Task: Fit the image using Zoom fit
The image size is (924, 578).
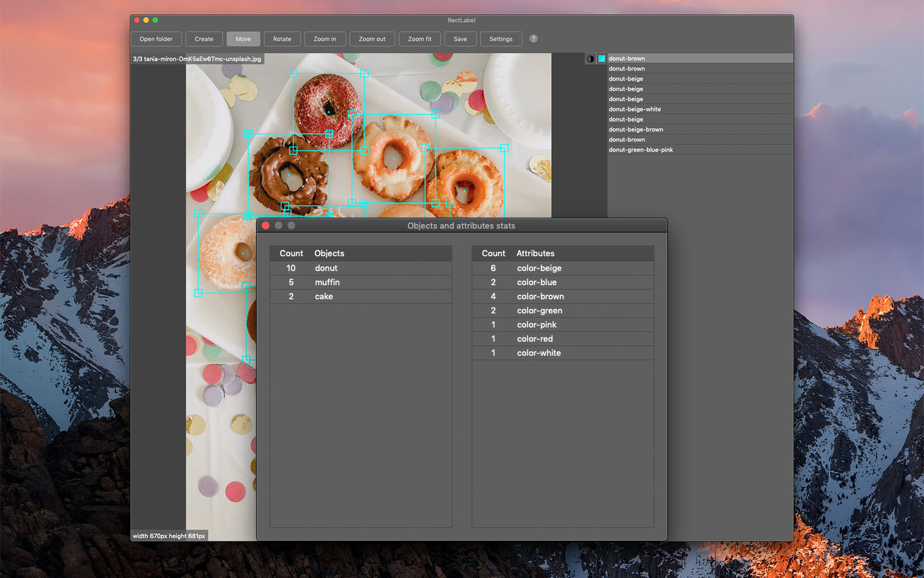Action: click(419, 39)
